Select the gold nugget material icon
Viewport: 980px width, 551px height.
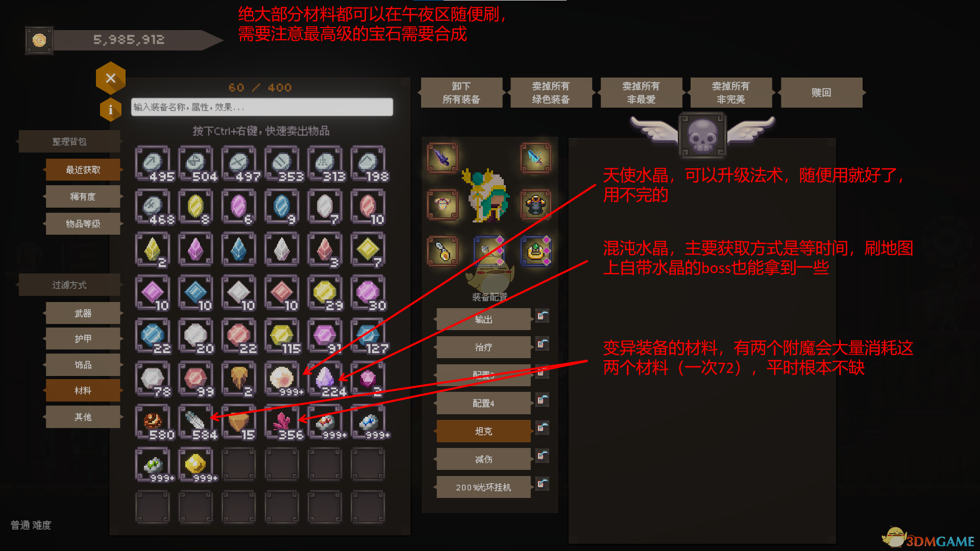[195, 465]
